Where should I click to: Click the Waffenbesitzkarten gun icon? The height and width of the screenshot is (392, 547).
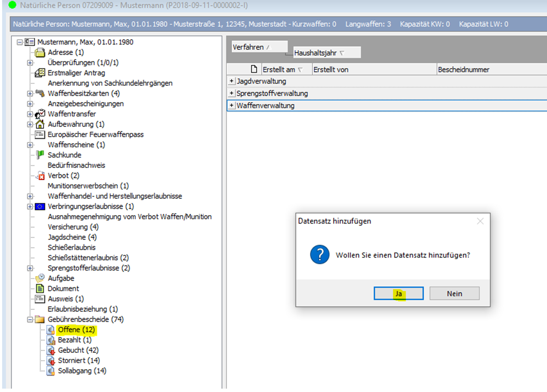click(40, 93)
